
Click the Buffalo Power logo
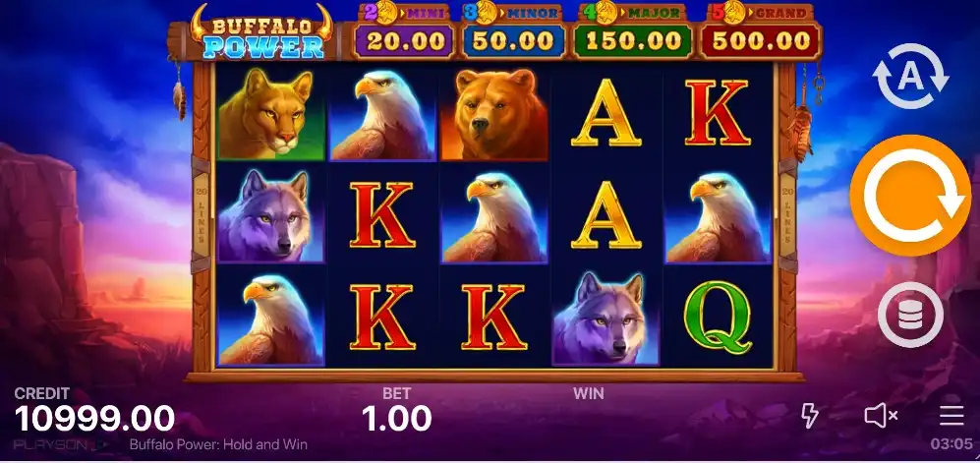click(x=263, y=32)
